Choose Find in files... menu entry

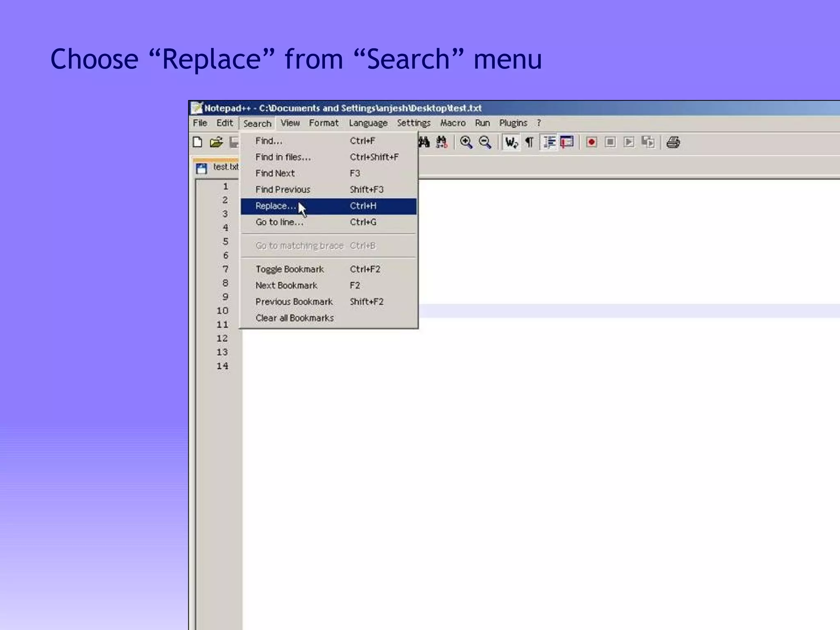point(329,157)
